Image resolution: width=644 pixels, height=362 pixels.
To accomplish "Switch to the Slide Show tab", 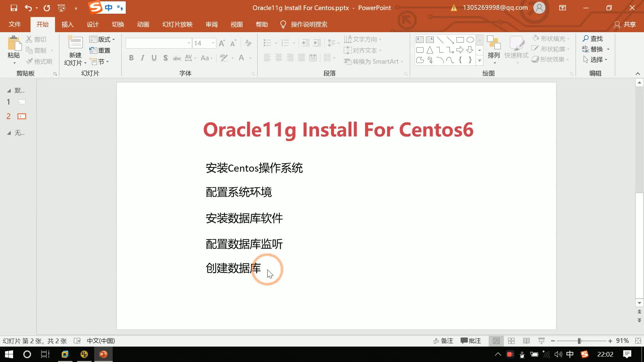I will [177, 24].
